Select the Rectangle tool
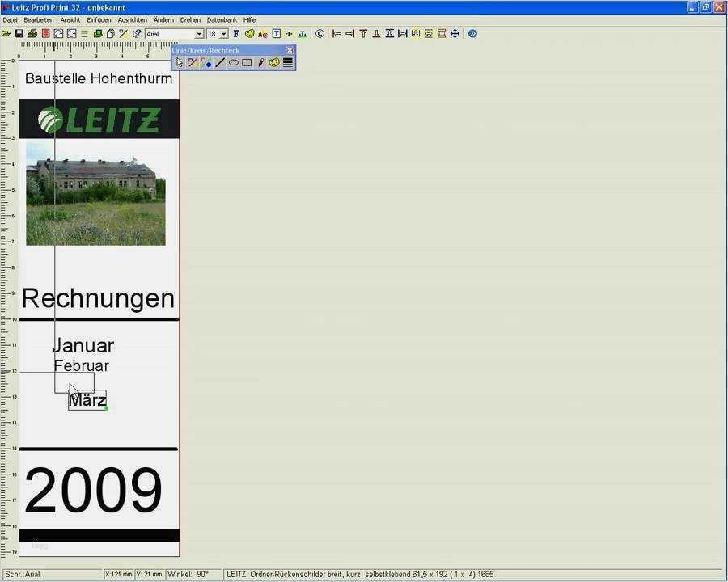The image size is (728, 582). (x=247, y=62)
